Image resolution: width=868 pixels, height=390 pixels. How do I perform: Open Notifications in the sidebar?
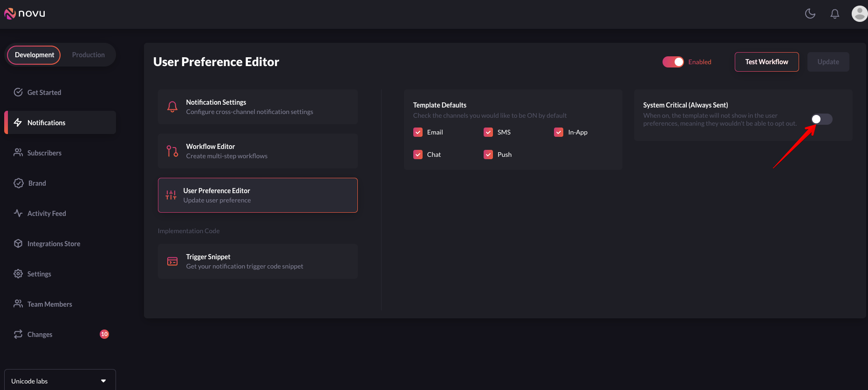[x=60, y=122]
